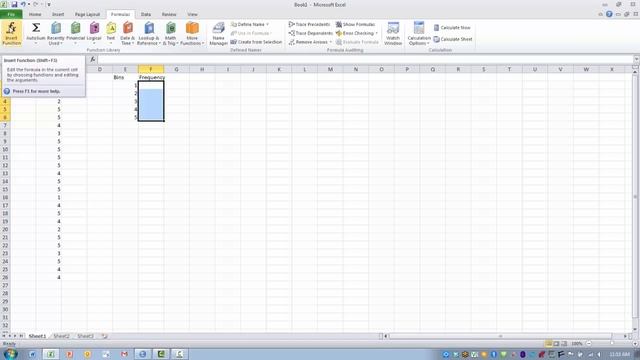Click the zoom in plus button
The image size is (640, 360).
[636, 344]
